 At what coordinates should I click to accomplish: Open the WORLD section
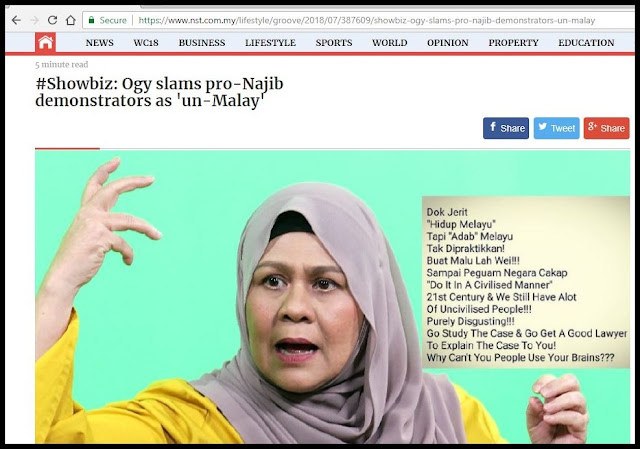pos(389,43)
